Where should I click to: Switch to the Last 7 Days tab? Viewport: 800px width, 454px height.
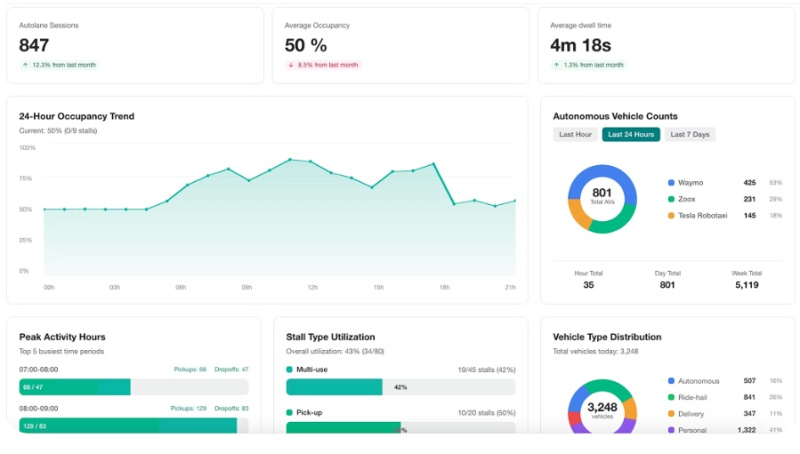tap(690, 135)
